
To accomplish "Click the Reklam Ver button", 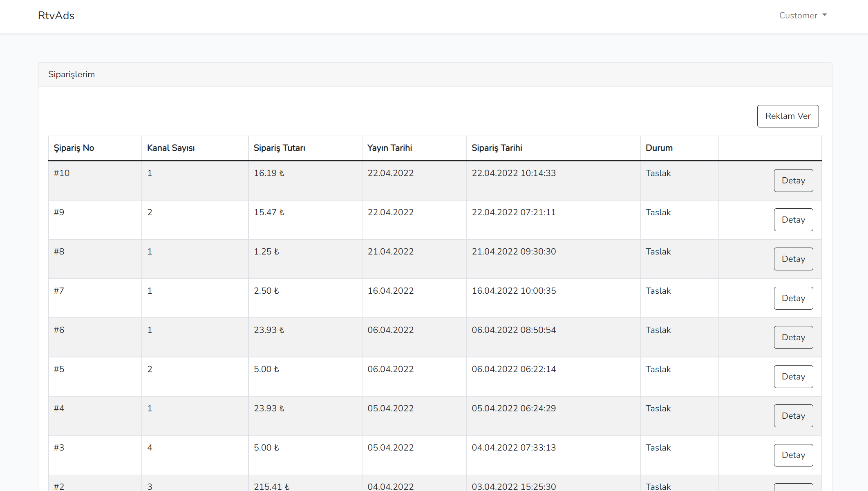I will click(x=788, y=116).
